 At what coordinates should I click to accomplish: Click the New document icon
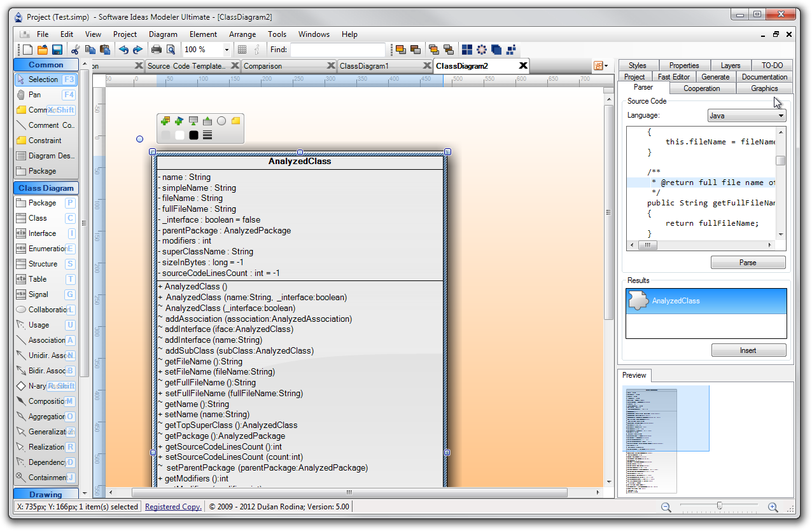click(x=27, y=50)
